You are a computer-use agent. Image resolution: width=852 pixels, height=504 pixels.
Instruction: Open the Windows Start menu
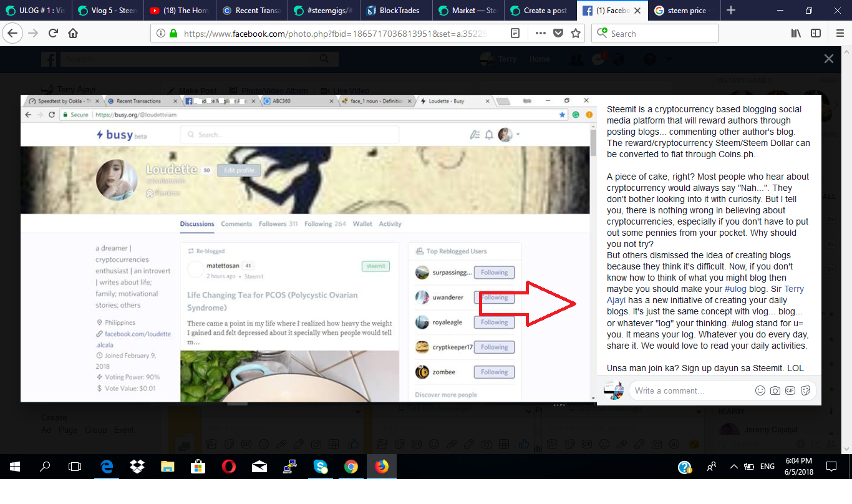click(15, 467)
